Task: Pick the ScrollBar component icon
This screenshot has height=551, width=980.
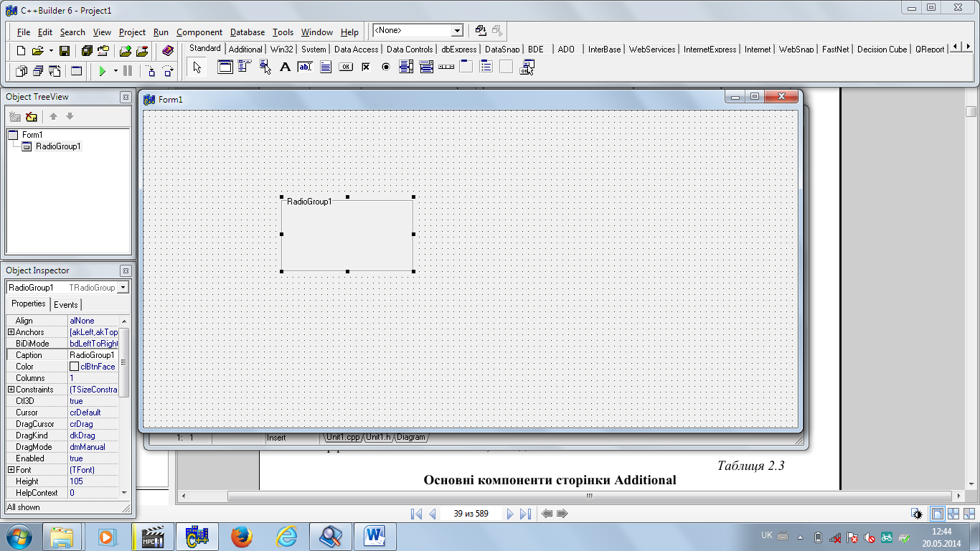Action: point(446,67)
